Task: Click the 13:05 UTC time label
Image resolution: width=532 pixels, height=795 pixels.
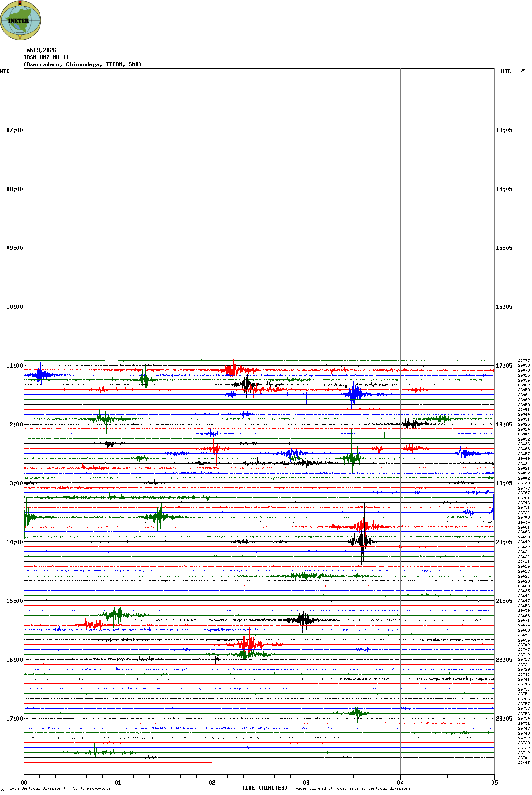Action: (504, 130)
